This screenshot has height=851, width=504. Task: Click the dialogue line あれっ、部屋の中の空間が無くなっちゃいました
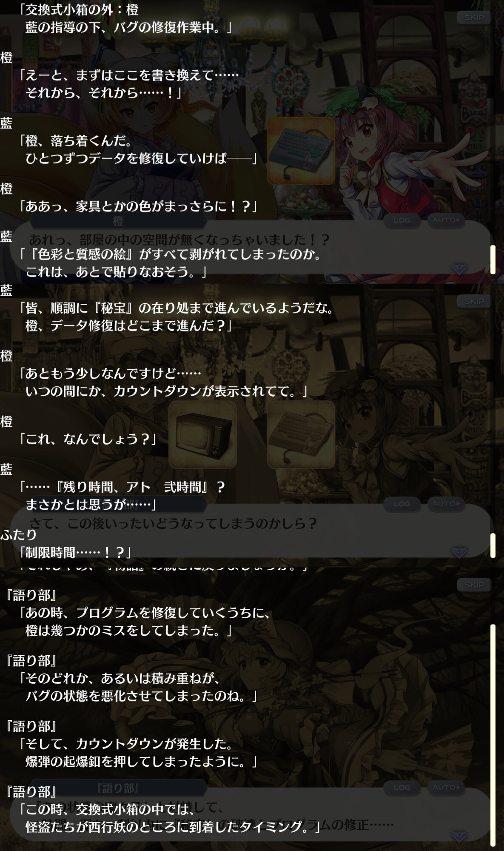(179, 240)
